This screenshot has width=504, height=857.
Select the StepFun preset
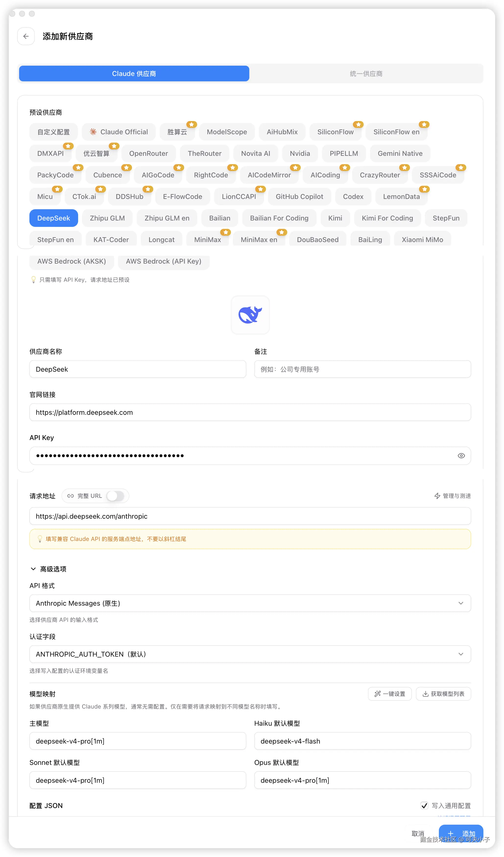point(446,218)
